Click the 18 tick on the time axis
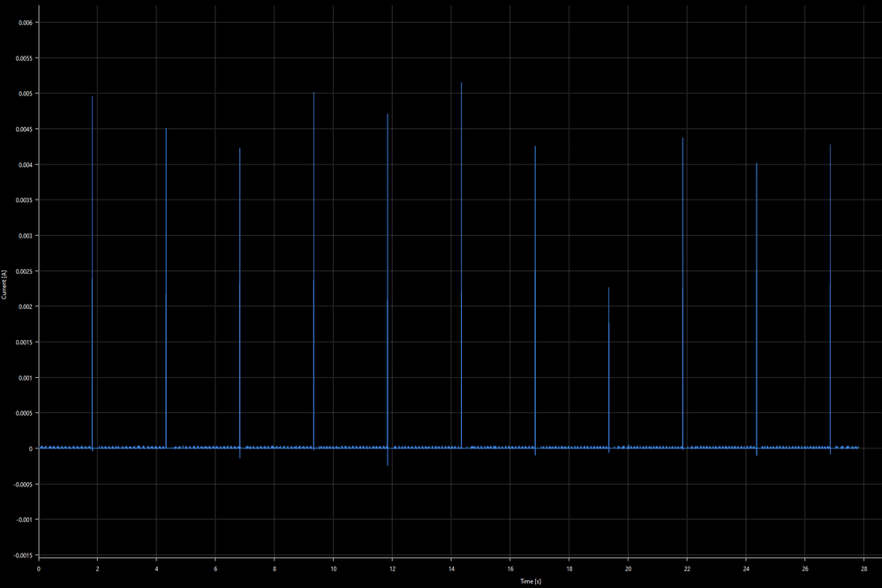This screenshot has width=882, height=588. tap(569, 569)
